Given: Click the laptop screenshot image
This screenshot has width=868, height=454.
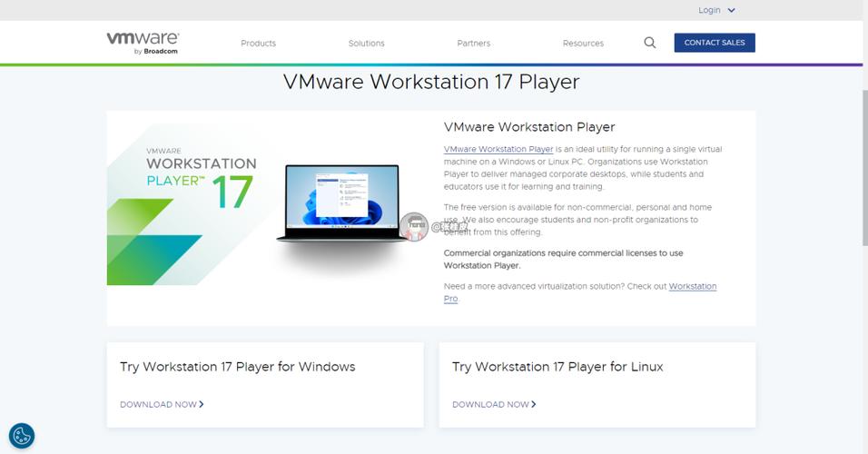Looking at the screenshot, I should click(x=341, y=202).
